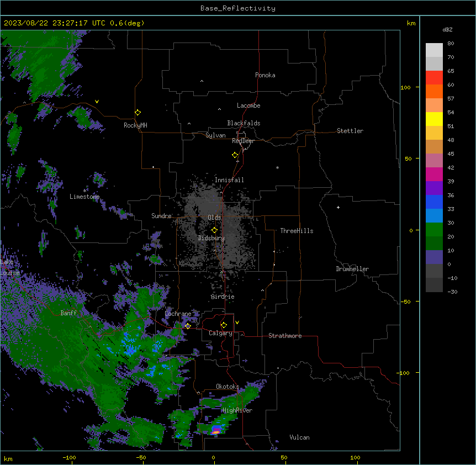Image resolution: width=476 pixels, height=465 pixels.
Task: Click the Sundre town label
Action: 161,216
